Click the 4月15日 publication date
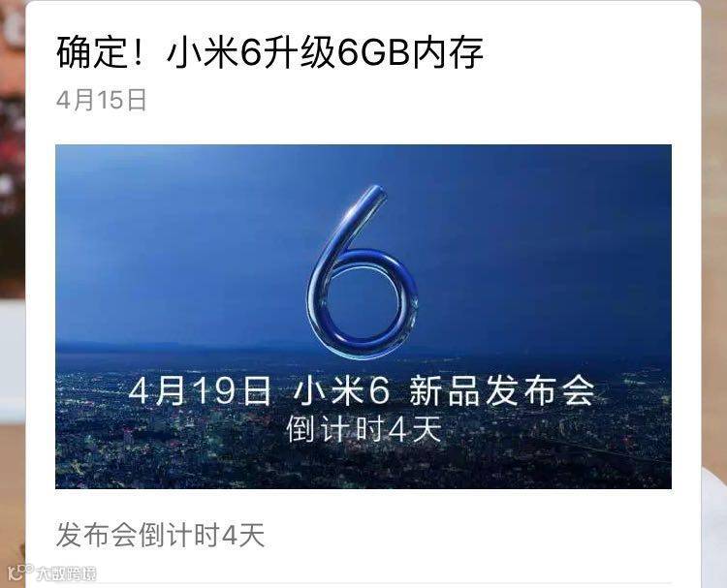The height and width of the screenshot is (588, 727). (x=102, y=100)
